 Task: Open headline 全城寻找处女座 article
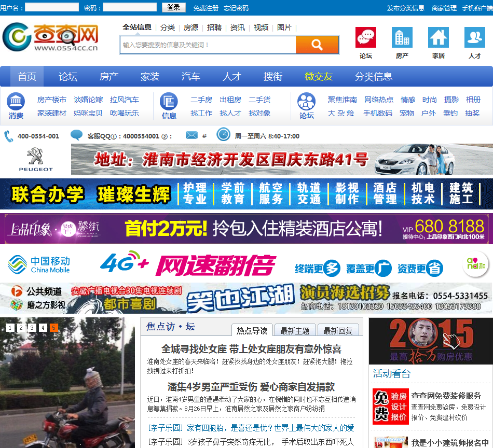251,349
